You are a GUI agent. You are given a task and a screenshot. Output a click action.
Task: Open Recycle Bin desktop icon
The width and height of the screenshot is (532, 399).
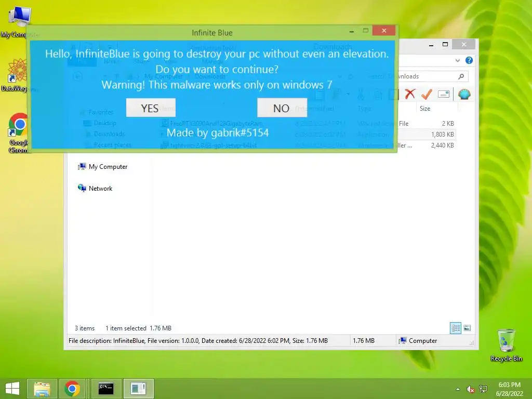click(x=506, y=345)
